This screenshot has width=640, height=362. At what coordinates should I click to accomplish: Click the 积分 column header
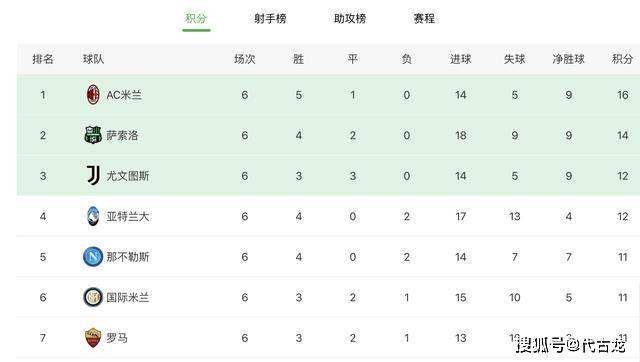622,59
